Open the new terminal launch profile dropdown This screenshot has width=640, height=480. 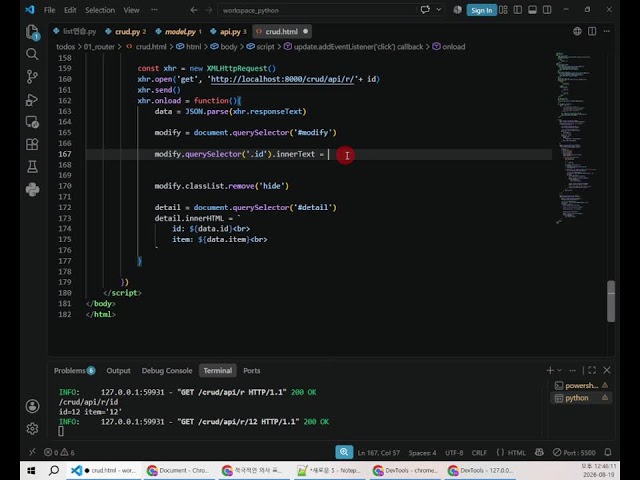click(x=560, y=370)
